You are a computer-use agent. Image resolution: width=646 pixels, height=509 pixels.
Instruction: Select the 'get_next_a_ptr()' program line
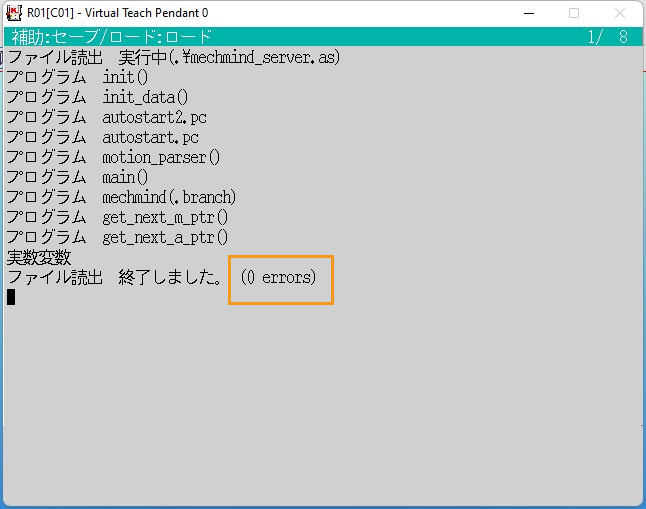[x=117, y=237]
